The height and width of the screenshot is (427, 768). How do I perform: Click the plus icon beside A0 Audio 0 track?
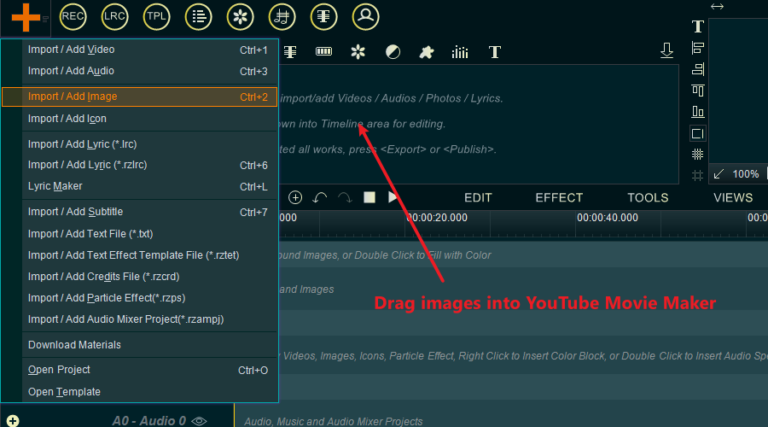(13, 421)
